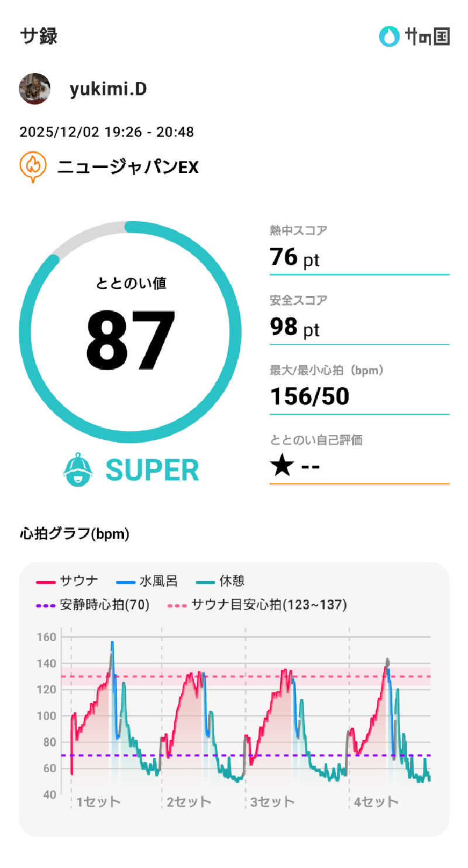Open the yukimi.D username link

coord(108,89)
